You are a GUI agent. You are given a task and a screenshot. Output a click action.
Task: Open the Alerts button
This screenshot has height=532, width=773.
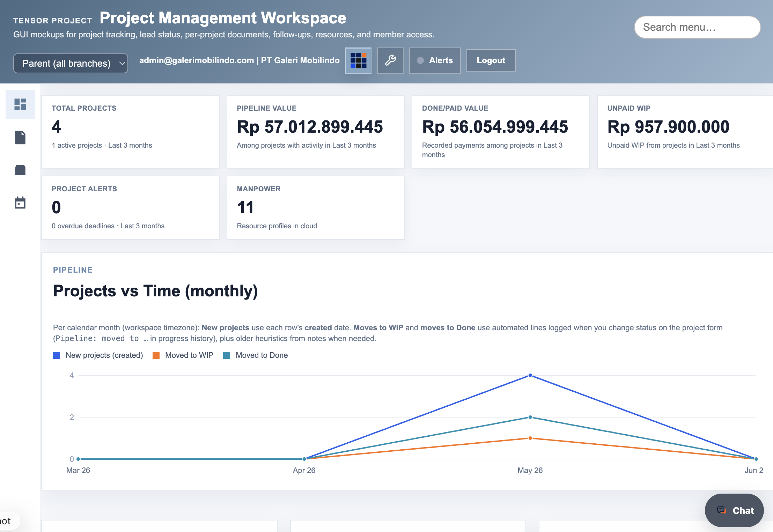click(435, 60)
